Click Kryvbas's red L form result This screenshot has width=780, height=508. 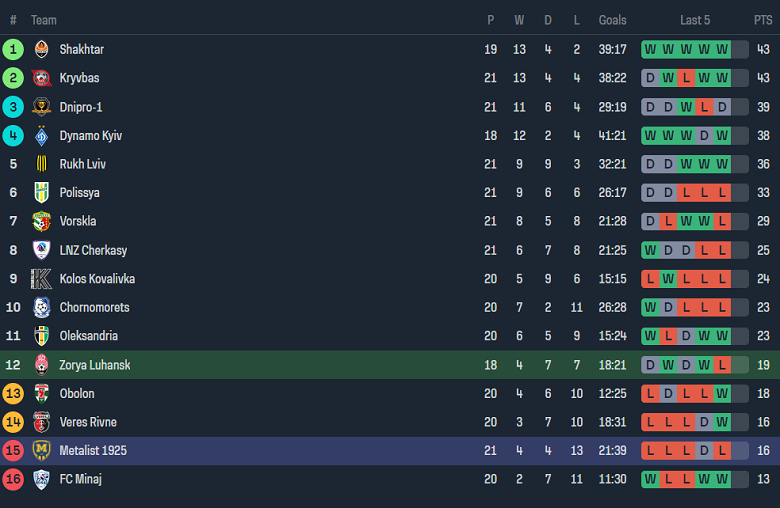click(686, 78)
